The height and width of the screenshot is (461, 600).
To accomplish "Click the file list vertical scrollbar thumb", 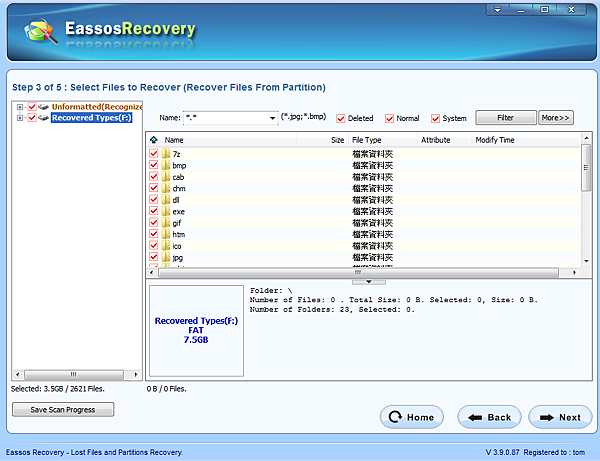I will pos(586,167).
